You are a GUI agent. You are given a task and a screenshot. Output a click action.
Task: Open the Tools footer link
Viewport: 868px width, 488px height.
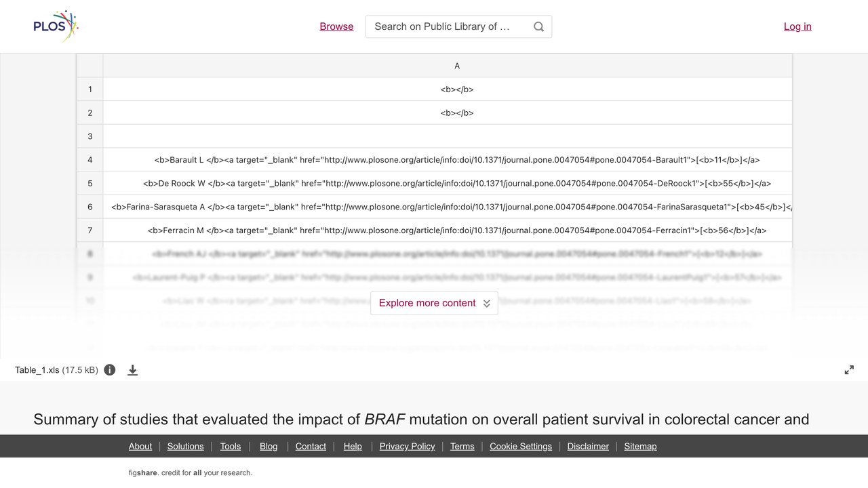point(231,446)
